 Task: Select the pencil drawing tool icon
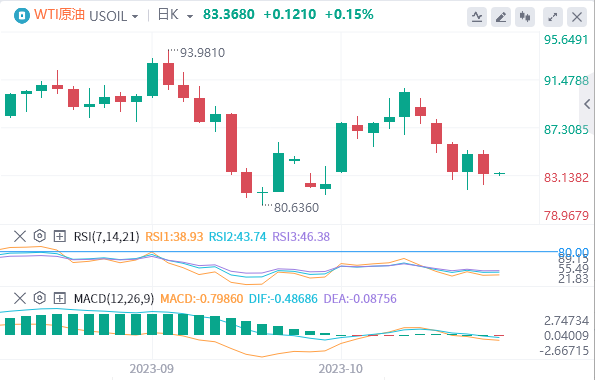point(501,17)
